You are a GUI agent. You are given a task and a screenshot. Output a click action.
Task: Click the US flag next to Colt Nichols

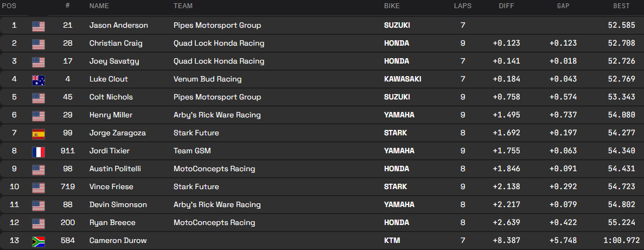coord(39,97)
